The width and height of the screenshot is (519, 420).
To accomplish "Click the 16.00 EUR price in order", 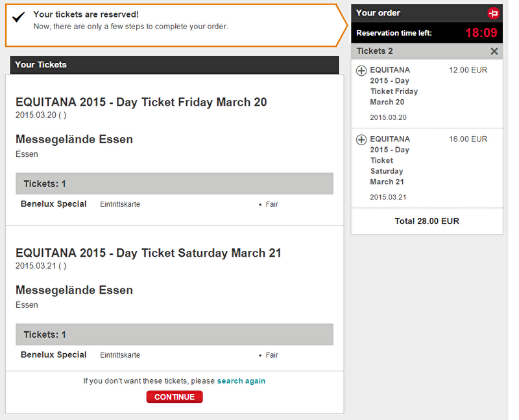I will point(468,139).
